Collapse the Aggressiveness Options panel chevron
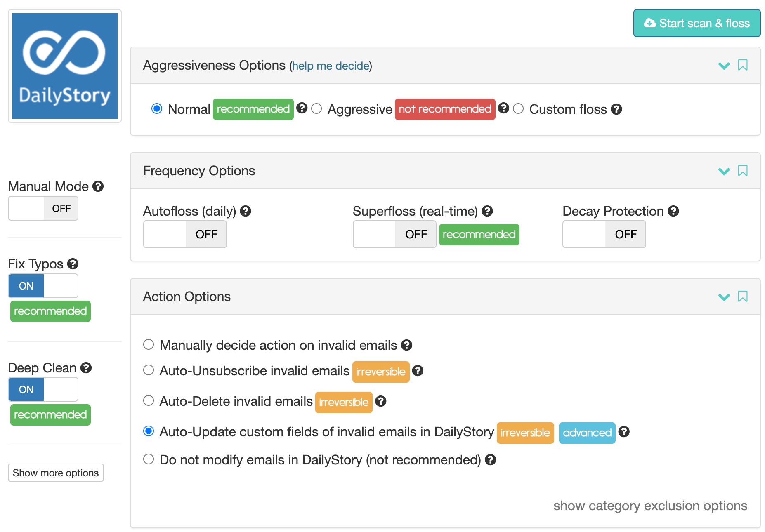 724,66
